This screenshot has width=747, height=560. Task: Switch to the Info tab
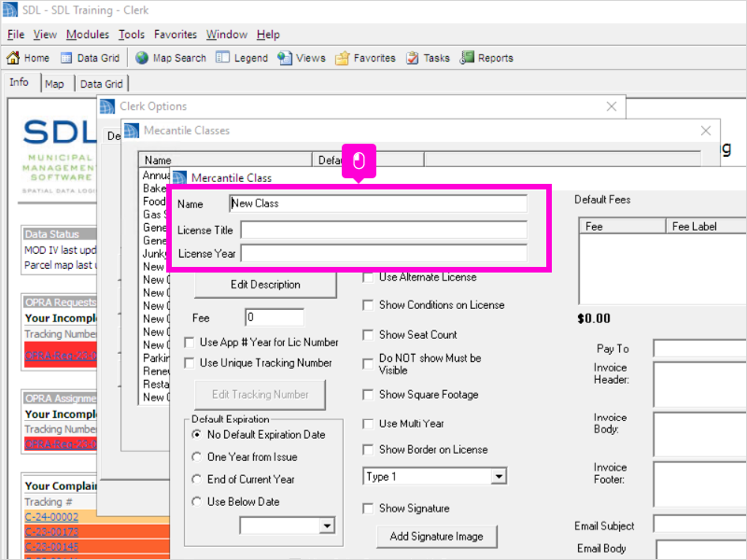(21, 82)
